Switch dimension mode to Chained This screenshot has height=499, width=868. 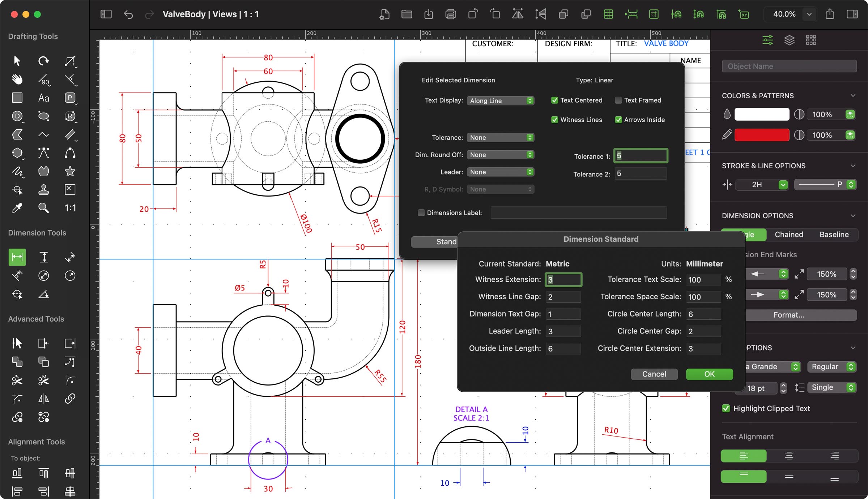(x=789, y=235)
